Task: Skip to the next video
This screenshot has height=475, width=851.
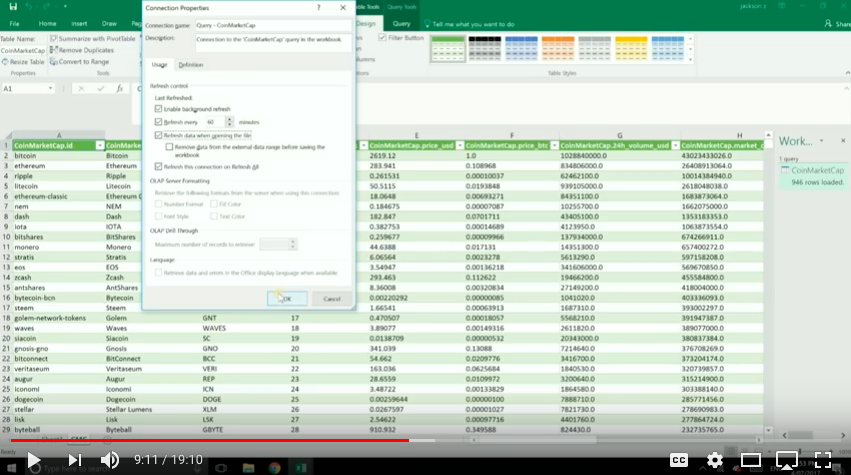Action: (x=74, y=460)
